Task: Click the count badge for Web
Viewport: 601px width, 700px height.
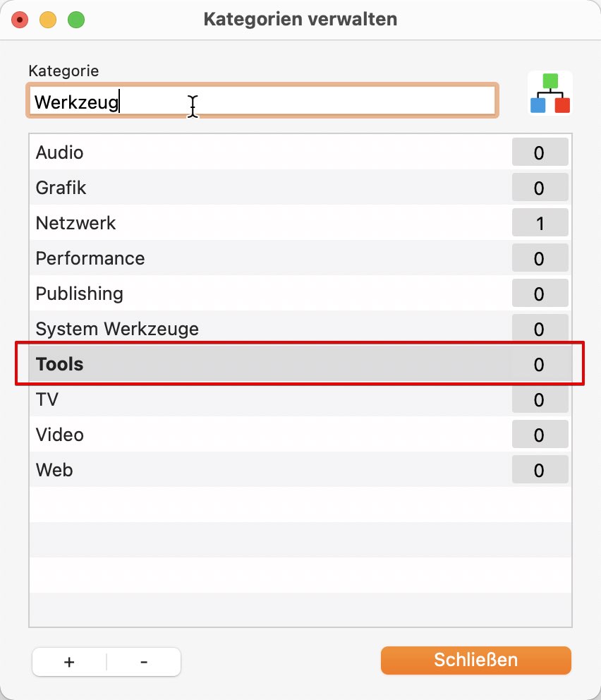Action: 540,470
